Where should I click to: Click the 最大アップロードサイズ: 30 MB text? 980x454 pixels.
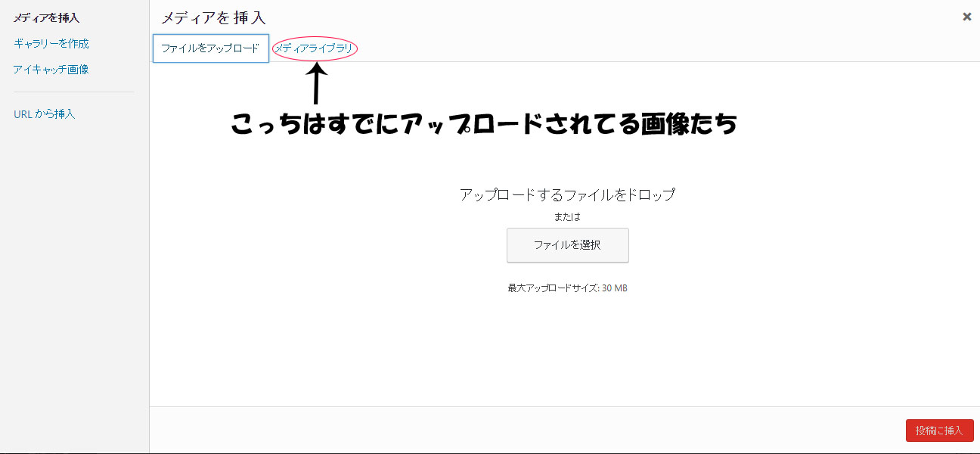[567, 288]
